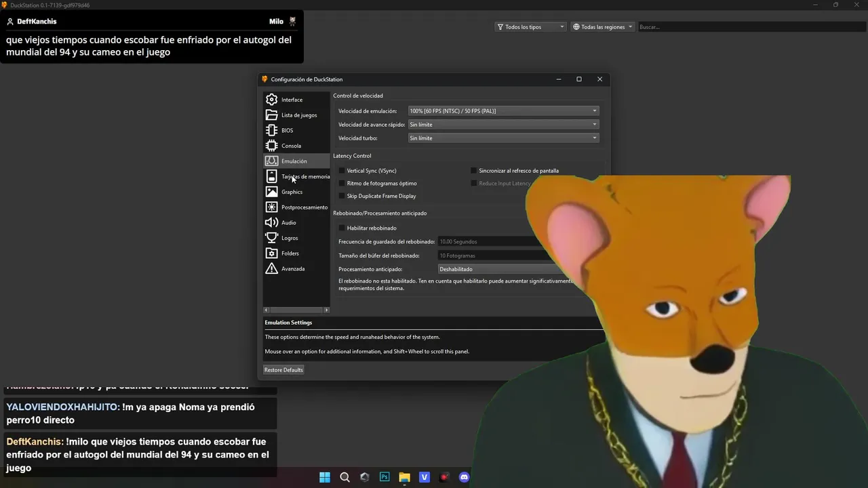Click the "Emulation Settings" heading text
Viewport: 868px width, 488px height.
[288, 323]
